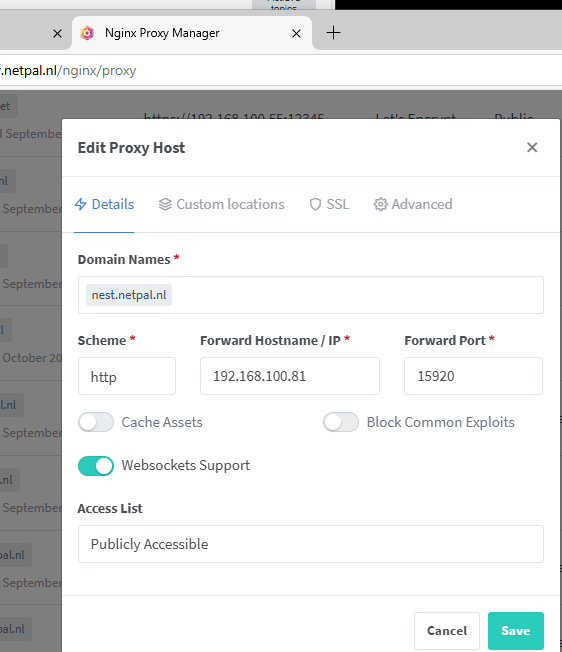Enable the Cache Assets toggle
Screen dimensions: 562x652
coord(96,422)
